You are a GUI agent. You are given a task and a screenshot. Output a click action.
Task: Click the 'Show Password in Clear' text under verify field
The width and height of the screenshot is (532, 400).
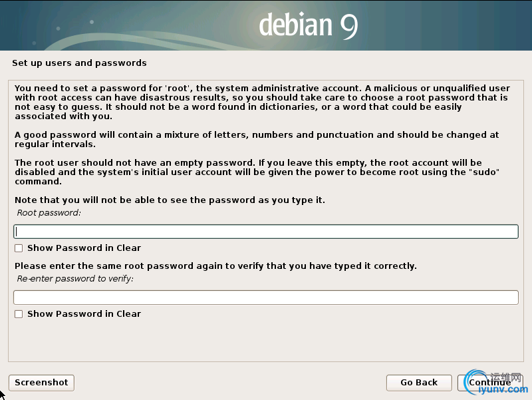(84, 314)
